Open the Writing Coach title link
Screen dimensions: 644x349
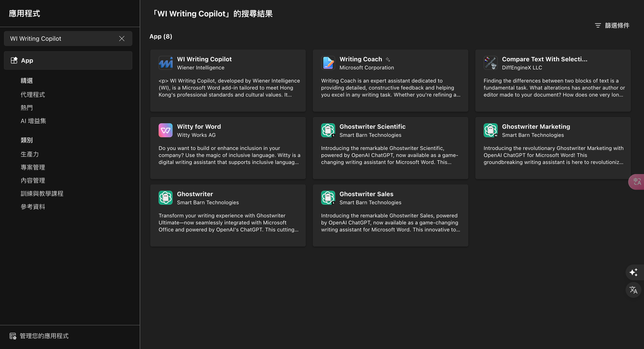pos(361,59)
